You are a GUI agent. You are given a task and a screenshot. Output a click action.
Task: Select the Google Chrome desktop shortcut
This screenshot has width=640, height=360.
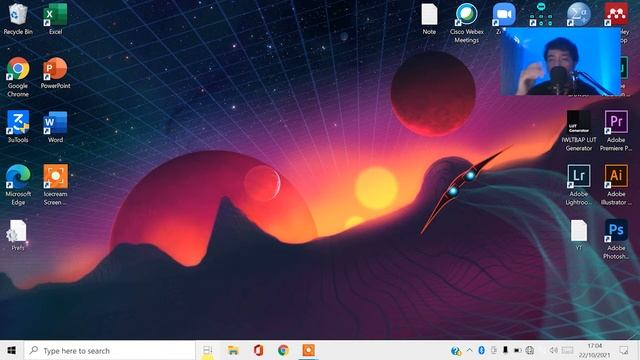18,77
